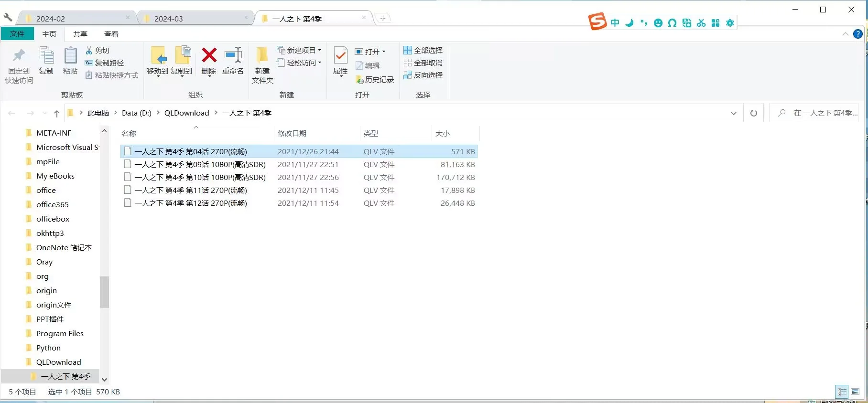Open the Sogou emoji panel
The height and width of the screenshot is (403, 868).
[658, 22]
